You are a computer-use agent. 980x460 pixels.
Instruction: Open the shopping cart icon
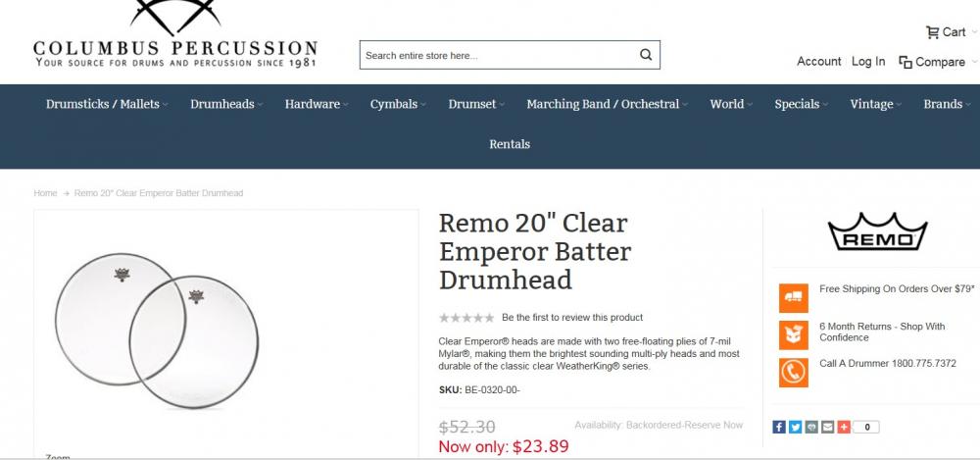click(x=932, y=32)
